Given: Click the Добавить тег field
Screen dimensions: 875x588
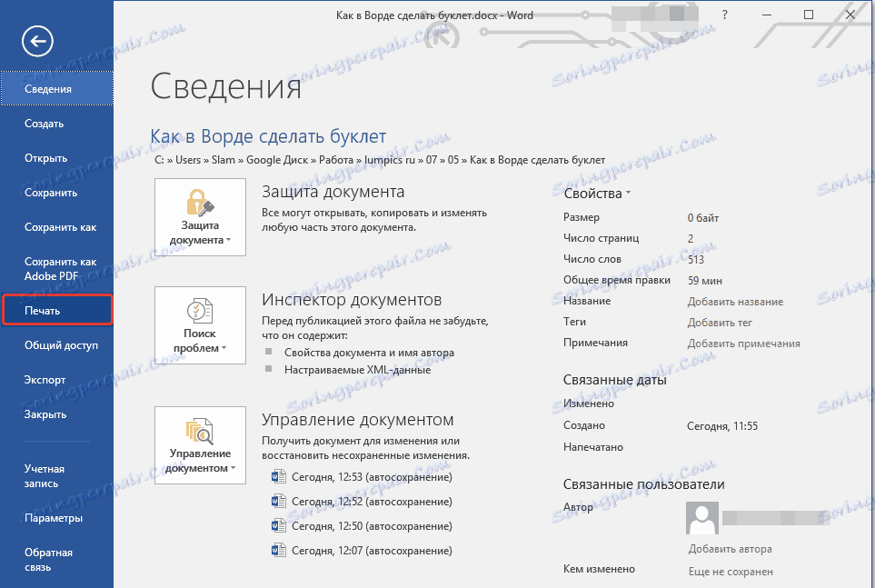Looking at the screenshot, I should pyautogui.click(x=720, y=323).
